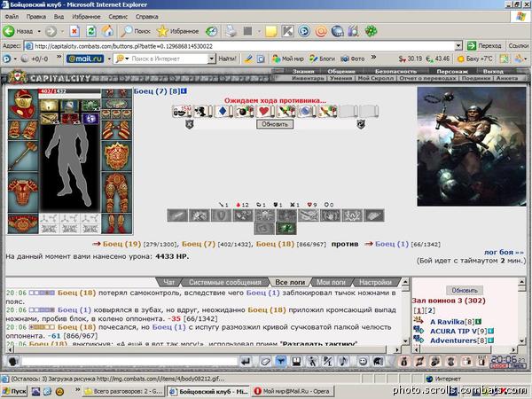The image size is (532, 399).
Task: Click the printer icon in IE toolbar
Action: click(x=231, y=32)
